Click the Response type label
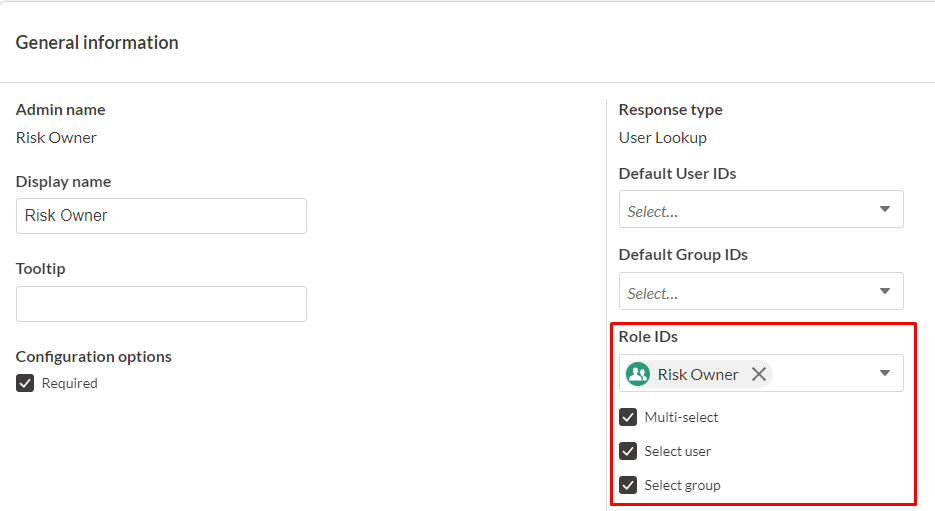This screenshot has width=935, height=511. click(x=670, y=110)
